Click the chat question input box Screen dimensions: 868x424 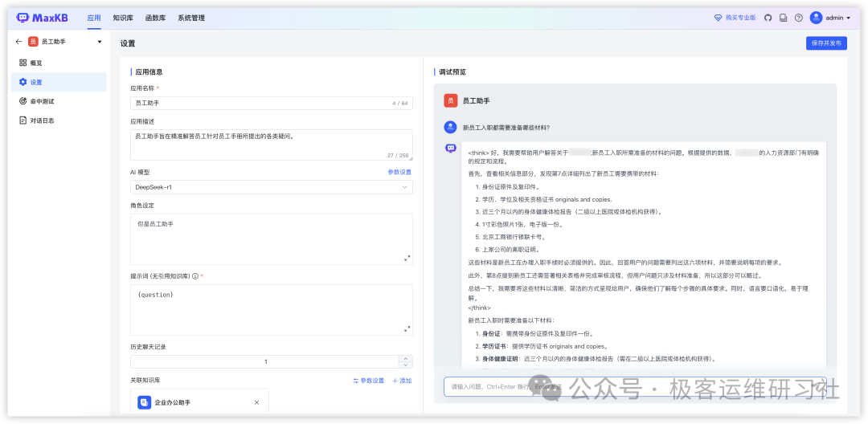(635, 386)
